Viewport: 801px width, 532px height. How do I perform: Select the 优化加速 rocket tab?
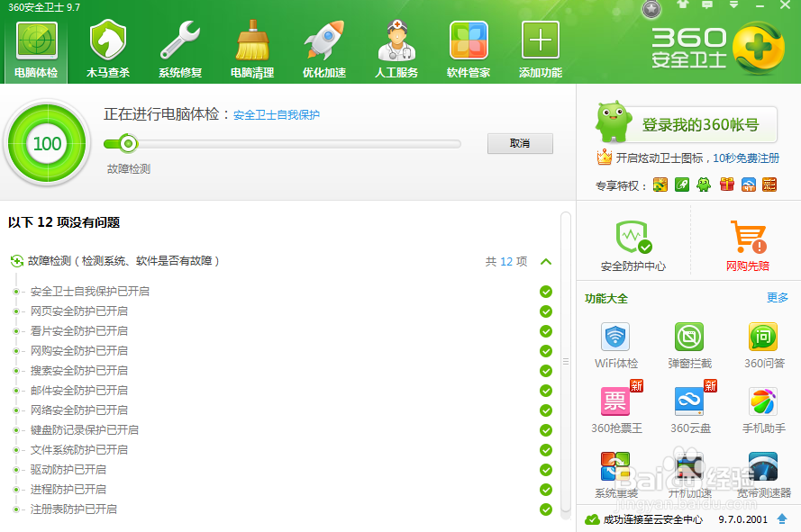323,50
